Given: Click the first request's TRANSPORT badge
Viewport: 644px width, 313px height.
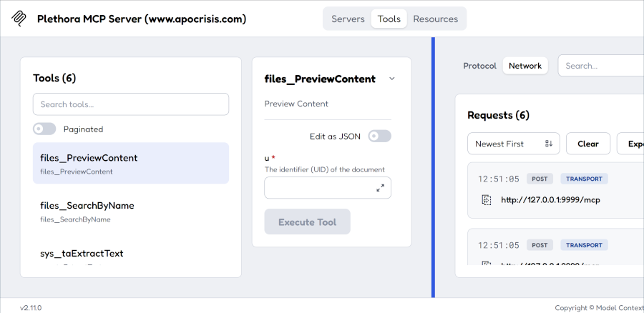Looking at the screenshot, I should coord(584,179).
